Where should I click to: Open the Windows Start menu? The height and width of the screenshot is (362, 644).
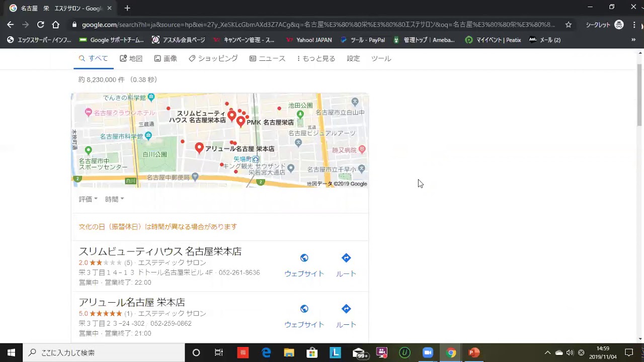11,352
